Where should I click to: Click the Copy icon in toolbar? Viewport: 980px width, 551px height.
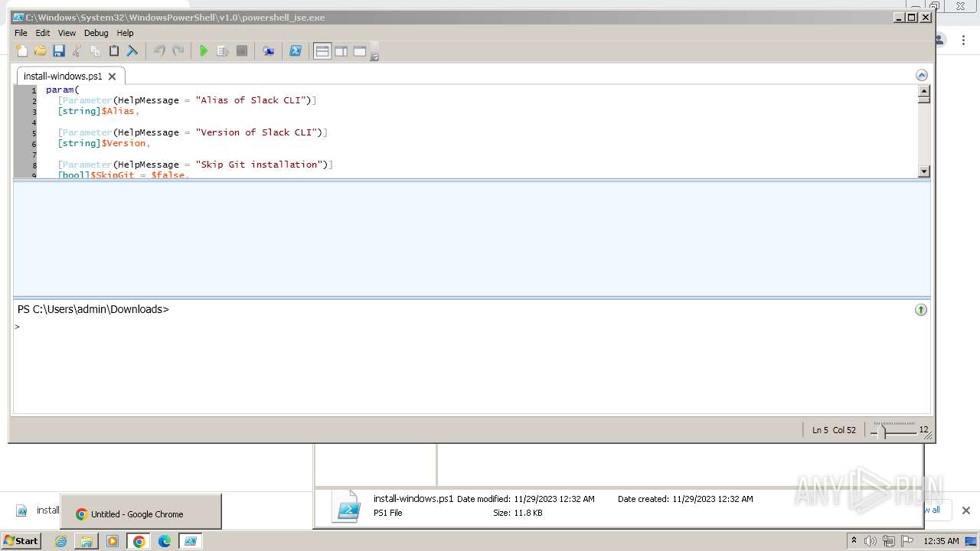click(96, 51)
